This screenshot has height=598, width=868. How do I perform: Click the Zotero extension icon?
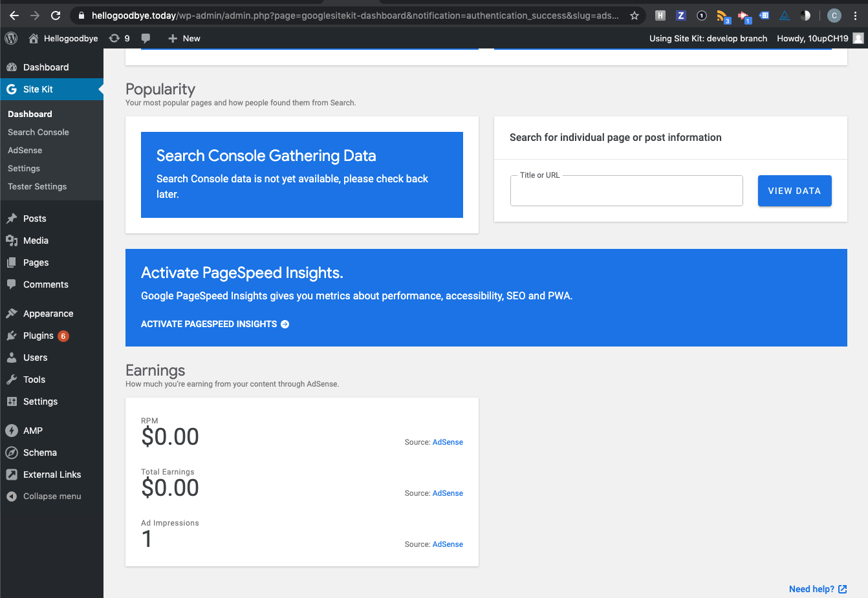681,15
